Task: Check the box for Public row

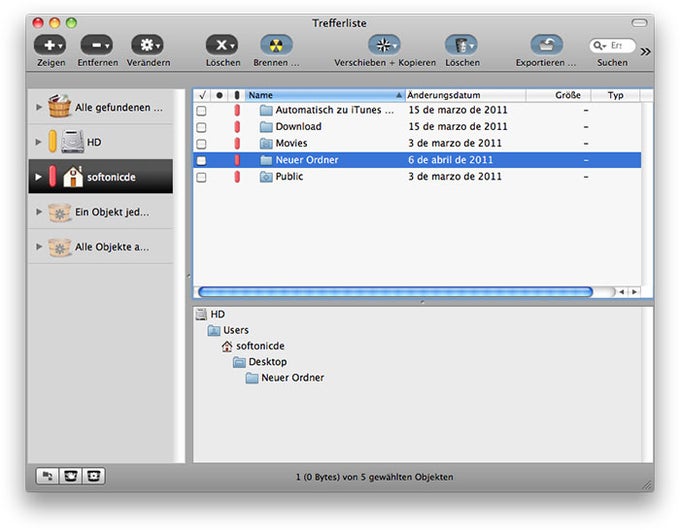Action: pyautogui.click(x=201, y=177)
